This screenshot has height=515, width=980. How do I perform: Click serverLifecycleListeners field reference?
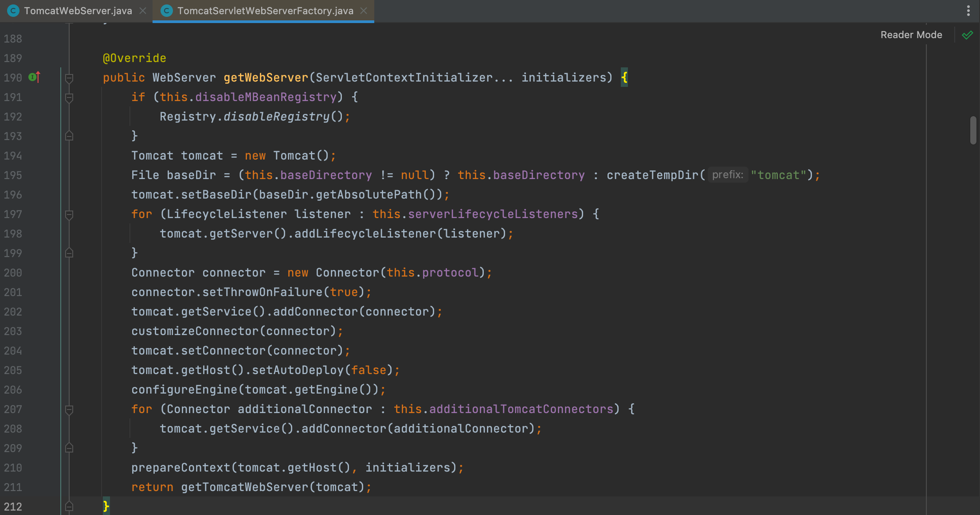click(493, 214)
